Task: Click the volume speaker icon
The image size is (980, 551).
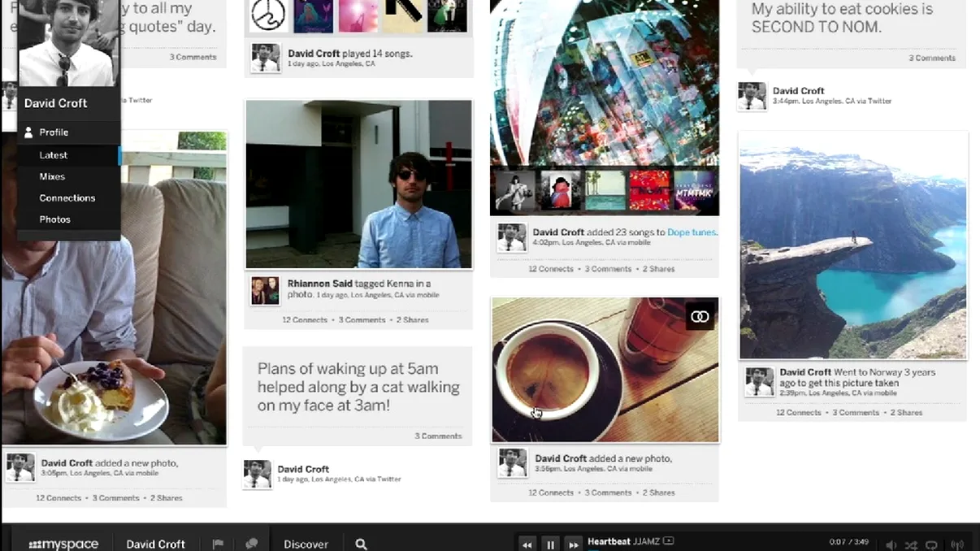Action: click(x=891, y=544)
